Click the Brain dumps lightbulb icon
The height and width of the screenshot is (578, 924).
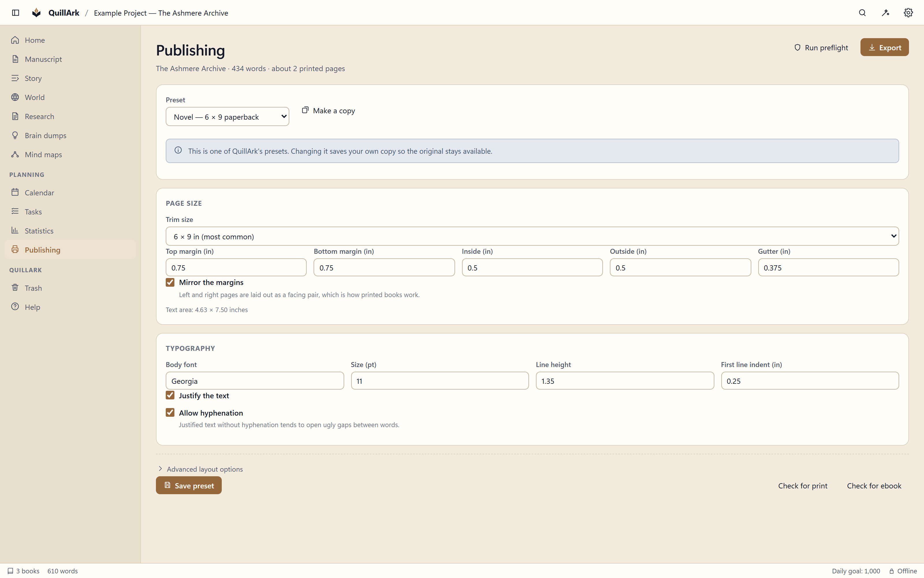[x=15, y=135]
